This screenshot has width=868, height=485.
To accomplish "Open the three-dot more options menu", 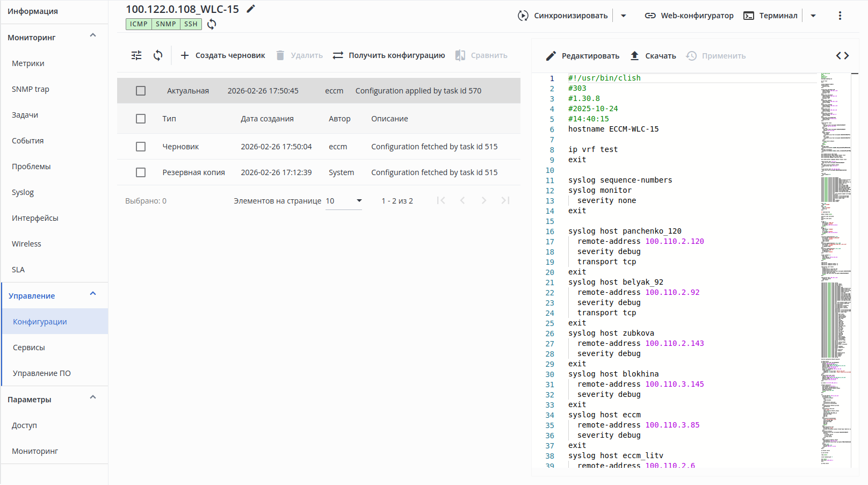I will coord(840,16).
